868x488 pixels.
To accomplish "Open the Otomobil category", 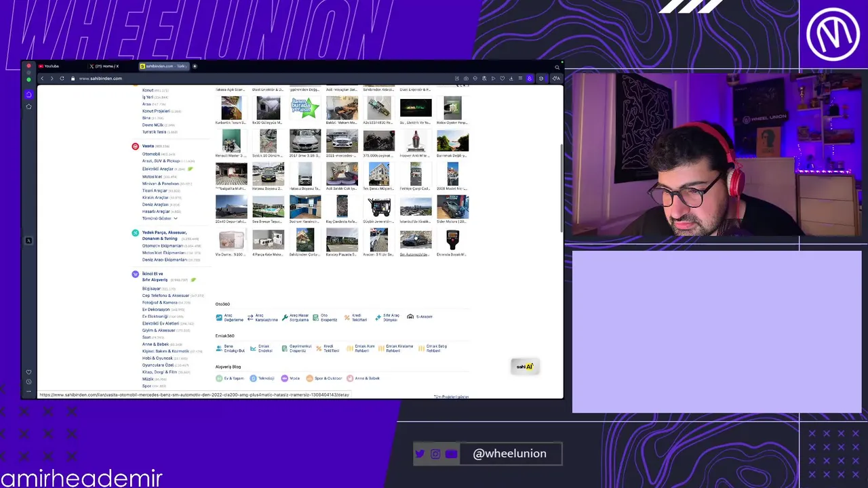I will 151,154.
